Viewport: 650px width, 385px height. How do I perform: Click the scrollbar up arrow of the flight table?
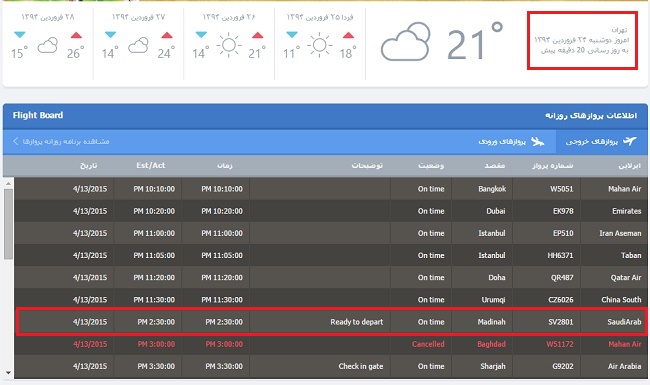pos(8,183)
